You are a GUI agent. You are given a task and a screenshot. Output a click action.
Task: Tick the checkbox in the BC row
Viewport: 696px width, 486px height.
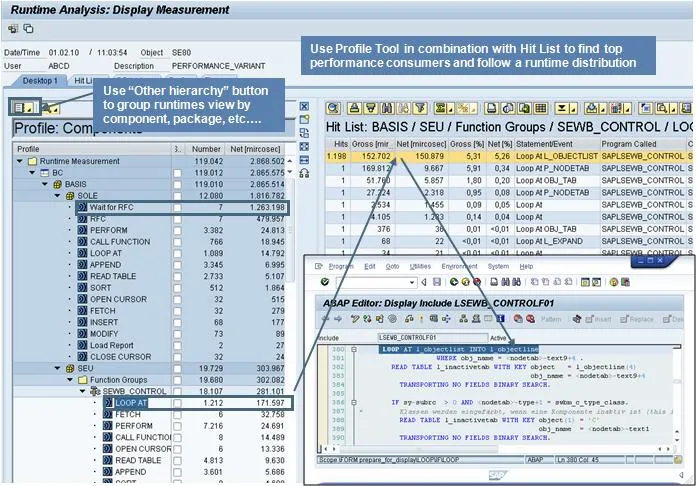point(177,173)
